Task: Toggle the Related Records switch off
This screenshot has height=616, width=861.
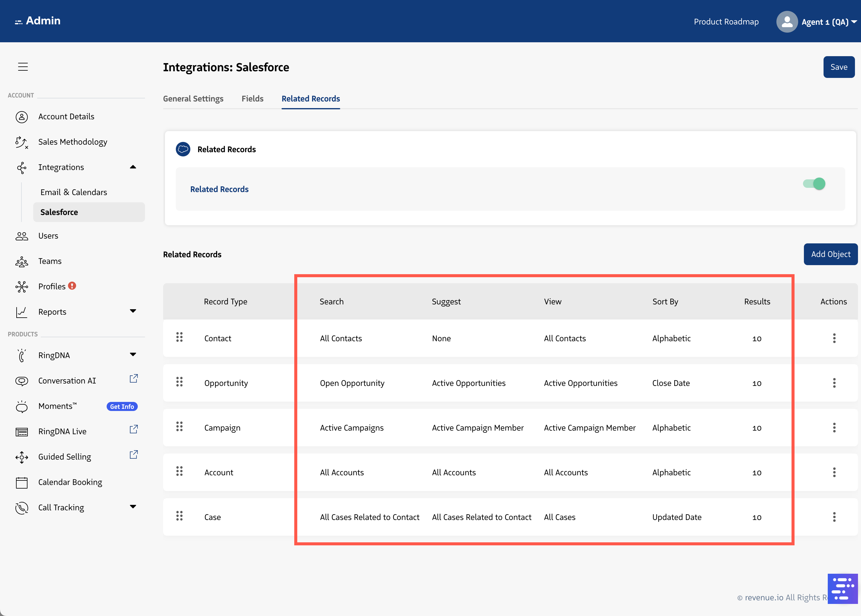Action: (814, 184)
